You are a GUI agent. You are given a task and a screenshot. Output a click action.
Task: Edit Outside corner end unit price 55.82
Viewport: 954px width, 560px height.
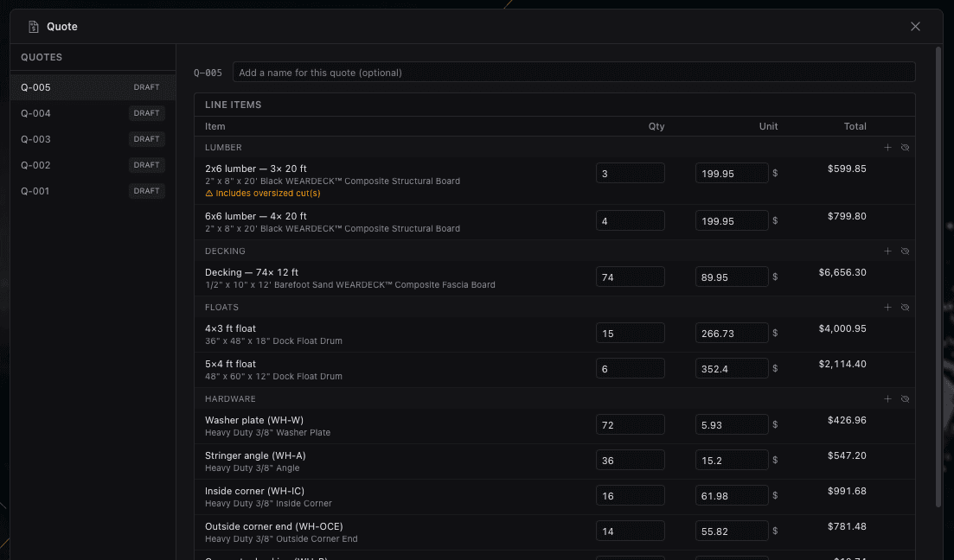(732, 531)
